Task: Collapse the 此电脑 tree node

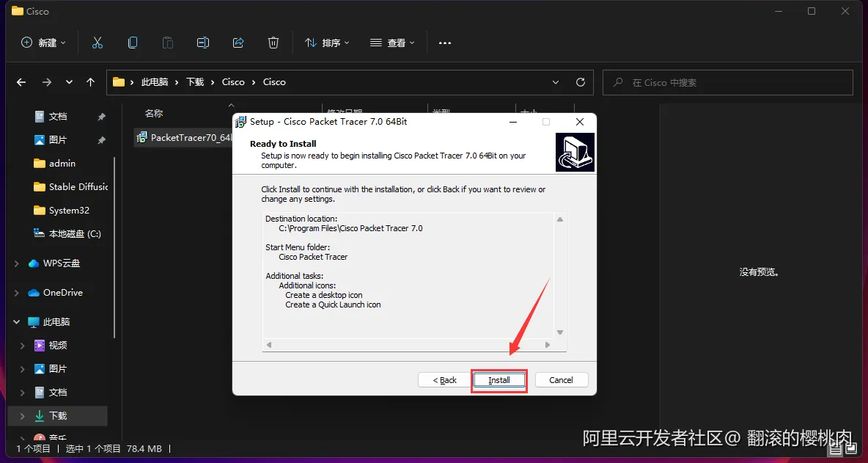Action: pos(17,322)
